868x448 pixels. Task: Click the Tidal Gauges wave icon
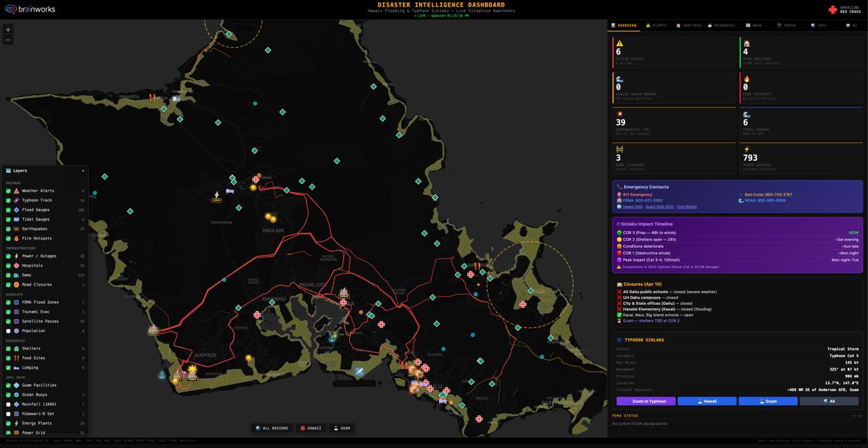[747, 115]
